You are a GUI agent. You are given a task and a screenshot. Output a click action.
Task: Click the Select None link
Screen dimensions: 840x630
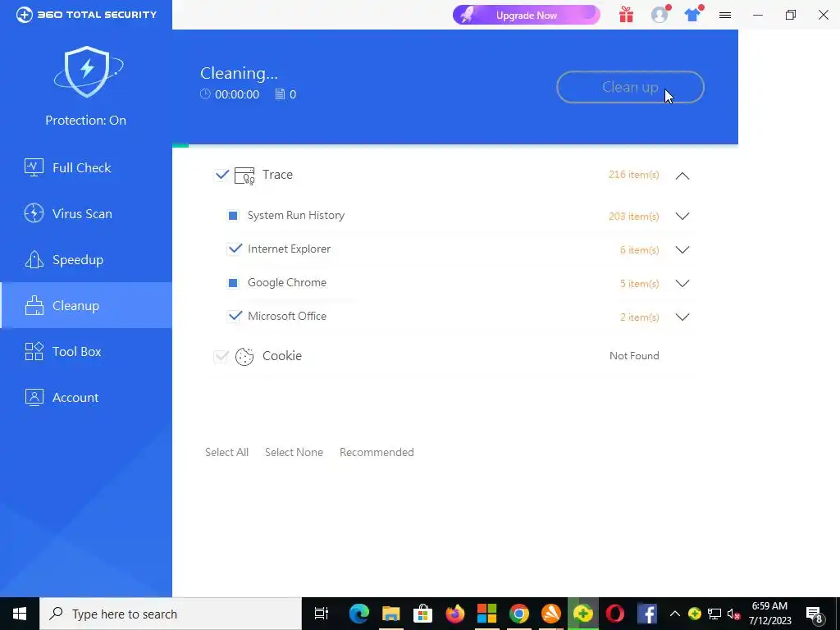(x=294, y=452)
